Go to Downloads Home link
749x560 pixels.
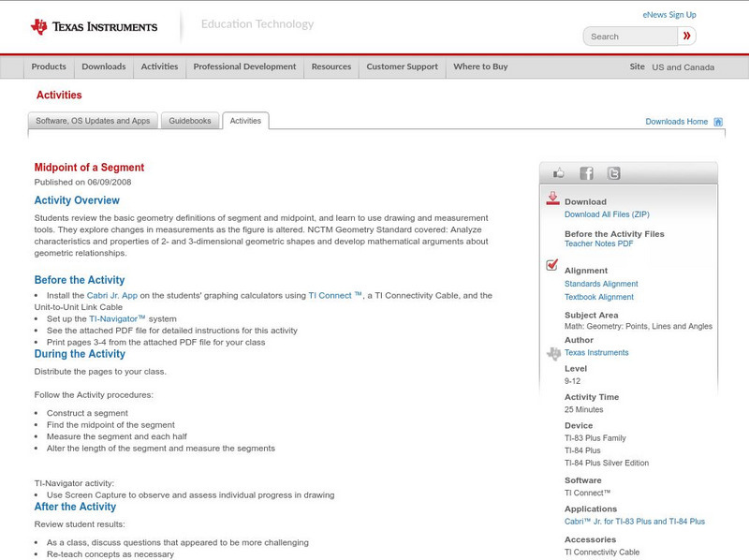[x=676, y=122]
